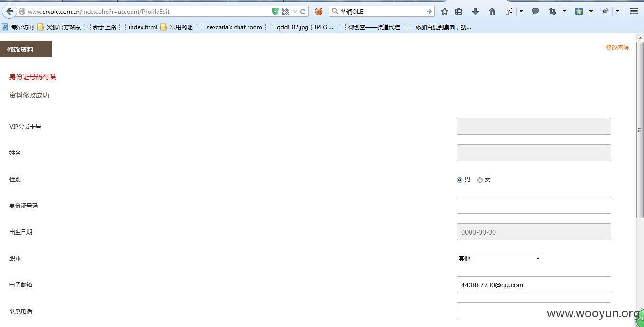Open the index.html bookmark
The width and height of the screenshot is (644, 327).
pos(138,27)
